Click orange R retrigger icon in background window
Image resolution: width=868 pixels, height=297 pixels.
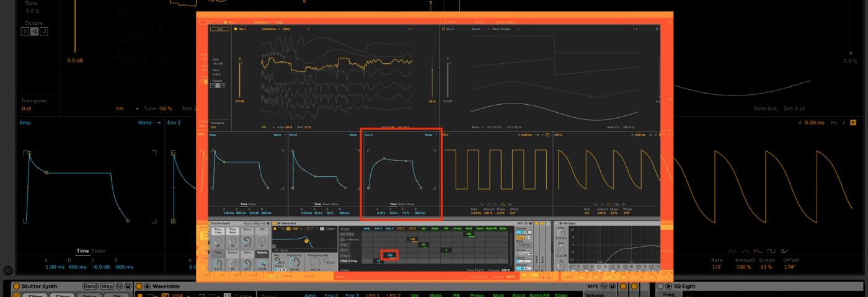(853, 123)
